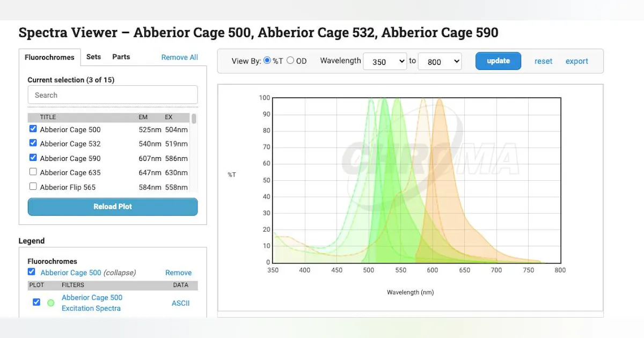Click the reset link
Screen dimensions: 644x338
pos(543,61)
